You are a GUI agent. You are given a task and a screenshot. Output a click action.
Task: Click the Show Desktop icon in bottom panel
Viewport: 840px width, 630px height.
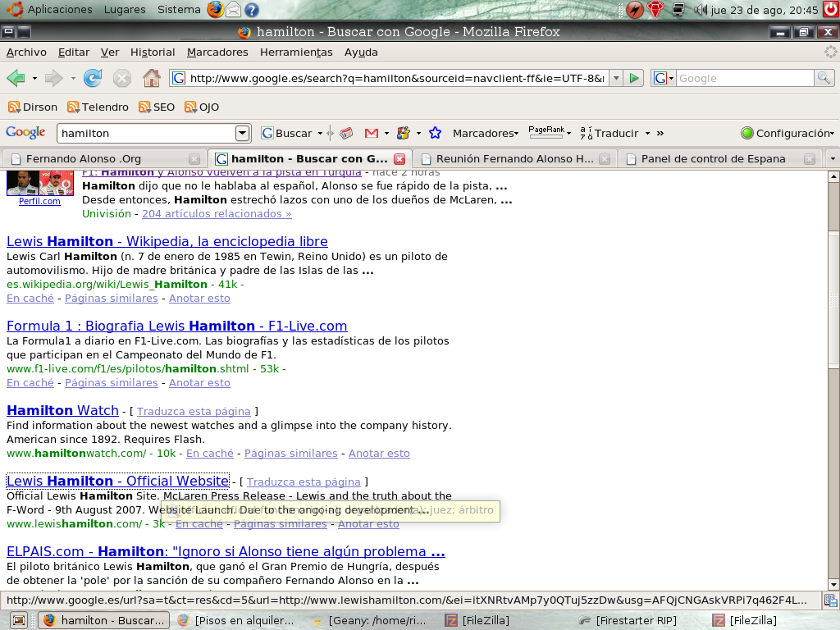[x=19, y=620]
